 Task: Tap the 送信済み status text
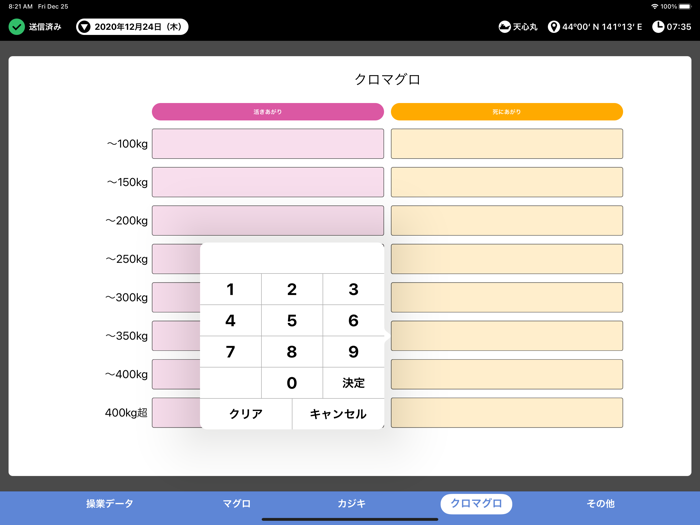45,27
